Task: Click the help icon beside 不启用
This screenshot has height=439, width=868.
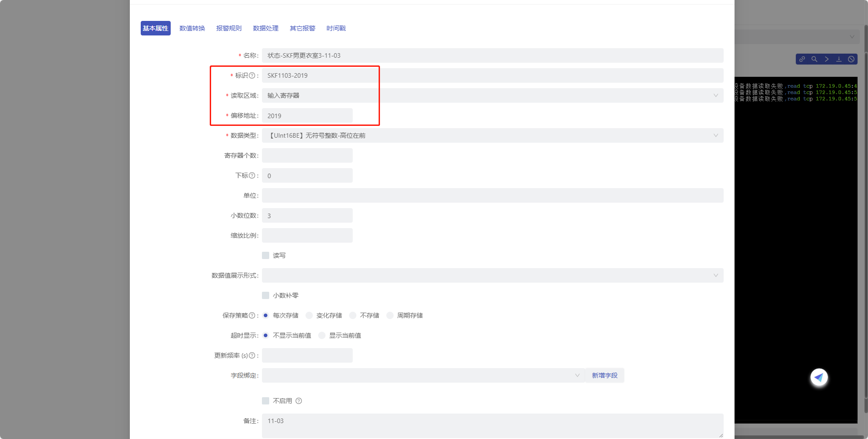Action: point(299,401)
